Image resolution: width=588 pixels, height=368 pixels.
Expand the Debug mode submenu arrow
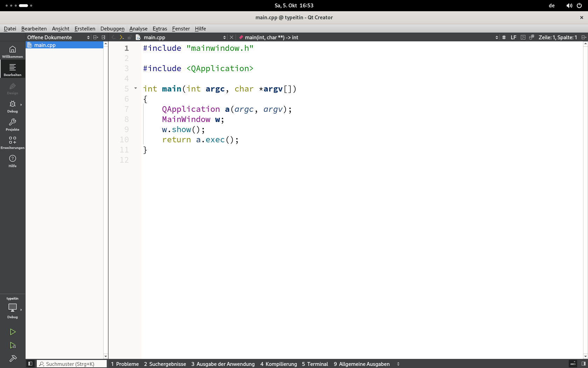[21, 105]
